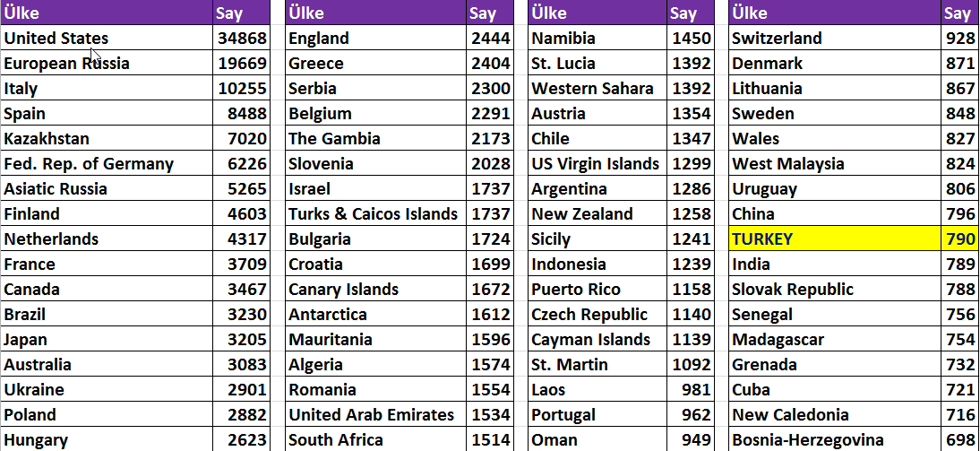The width and height of the screenshot is (980, 451).
Task: Click the first Ülke column header
Action: [107, 13]
